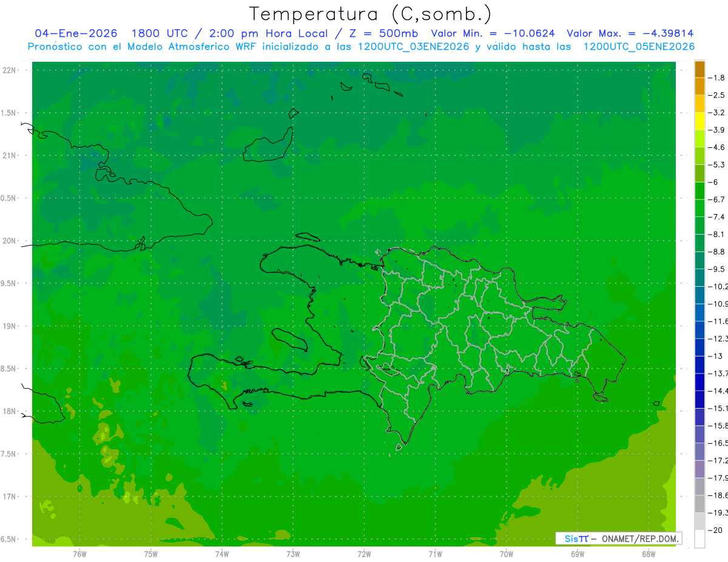The width and height of the screenshot is (728, 562).
Task: Click the "-1.8" colorbar label
Action: [718, 78]
